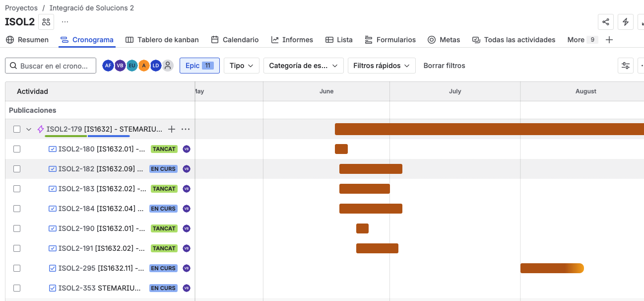644x301 pixels.
Task: Click Borrar filtros to clear filters
Action: pyautogui.click(x=444, y=66)
